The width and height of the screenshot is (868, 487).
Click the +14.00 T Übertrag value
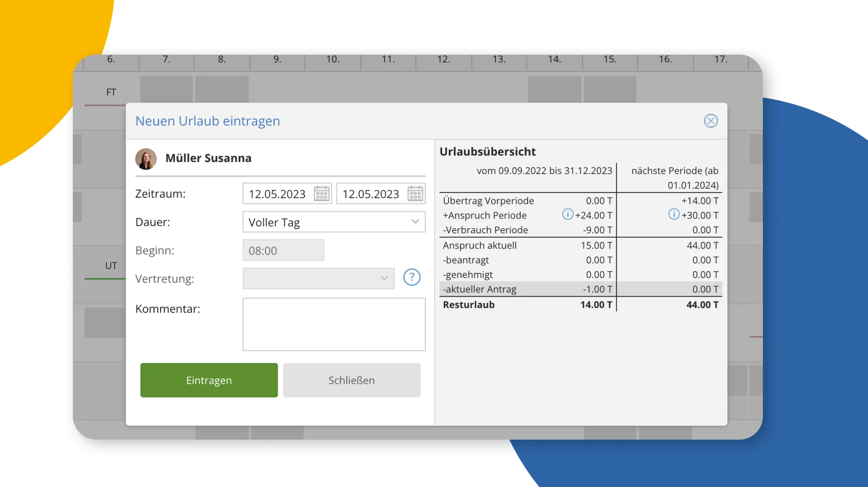700,201
